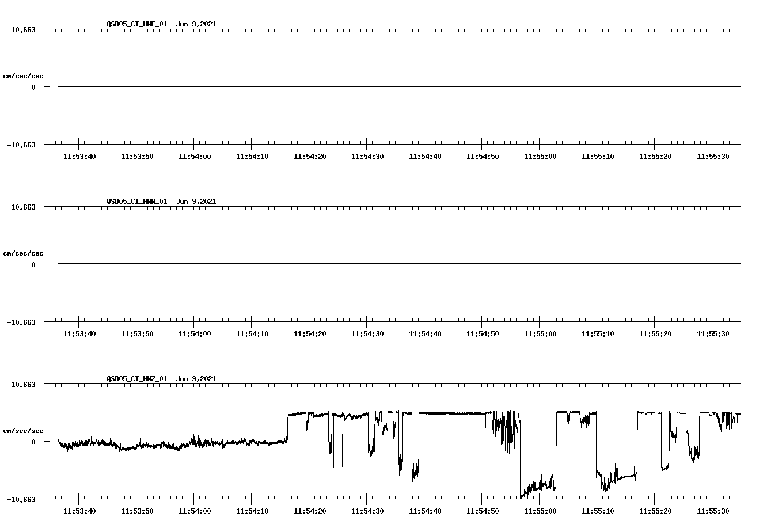782x532 pixels.
Task: Pick 11:55:20 time label under HNZ plot
Action: [655, 511]
